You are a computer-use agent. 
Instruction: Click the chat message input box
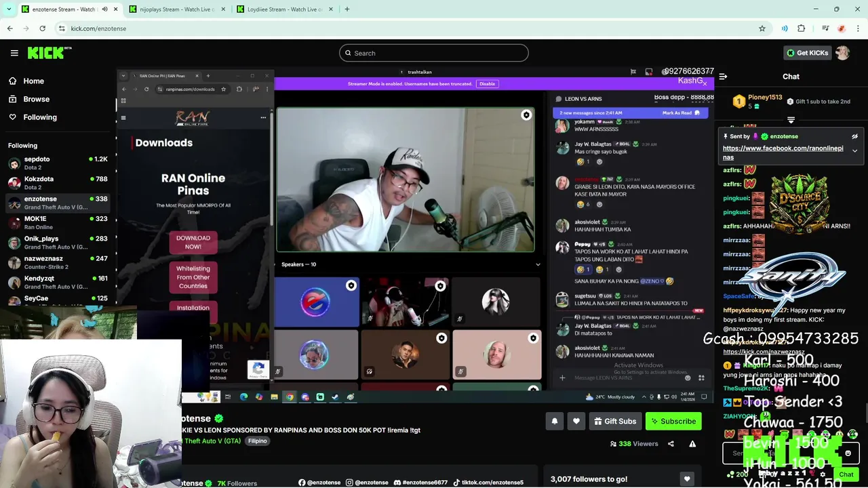tap(791, 453)
